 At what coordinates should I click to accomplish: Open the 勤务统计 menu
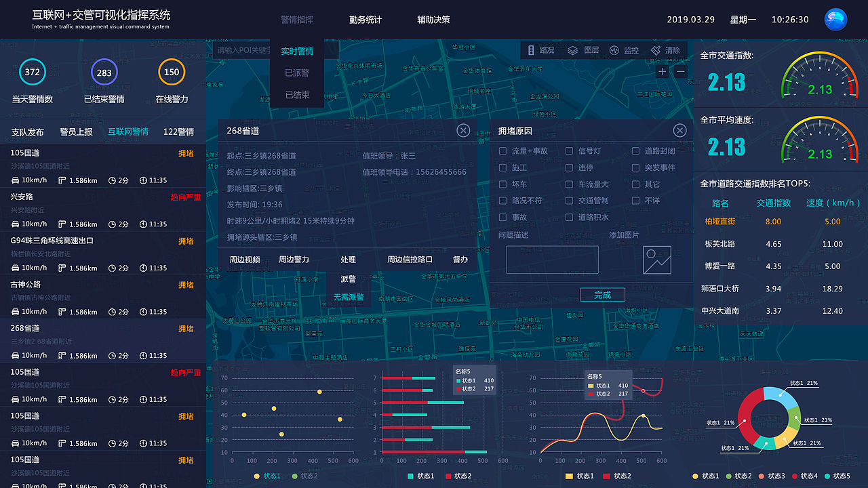pos(364,20)
